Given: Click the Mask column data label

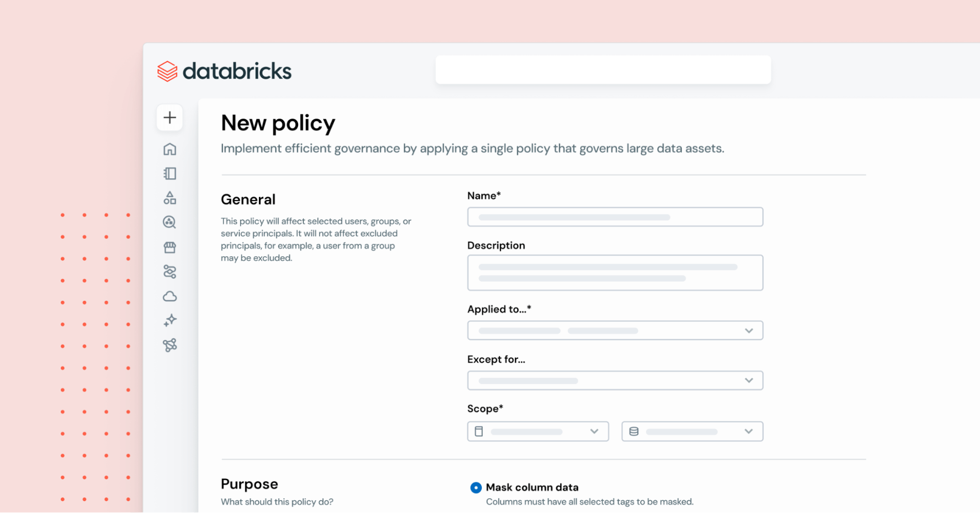Looking at the screenshot, I should tap(532, 488).
